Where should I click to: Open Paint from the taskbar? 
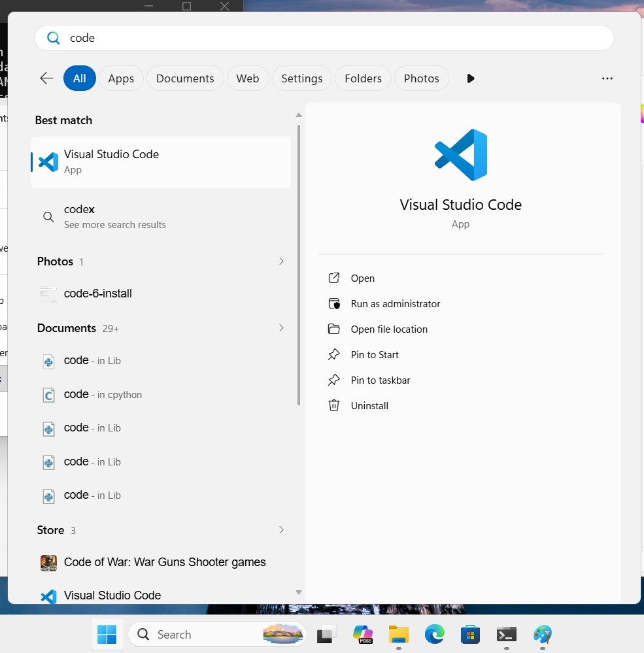543,634
